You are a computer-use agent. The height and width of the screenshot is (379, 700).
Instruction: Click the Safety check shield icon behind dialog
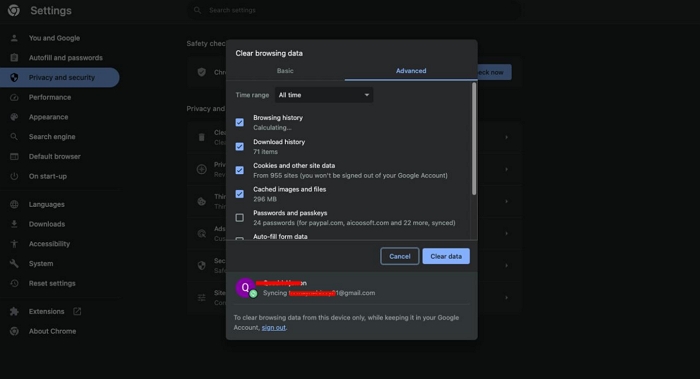pyautogui.click(x=202, y=72)
